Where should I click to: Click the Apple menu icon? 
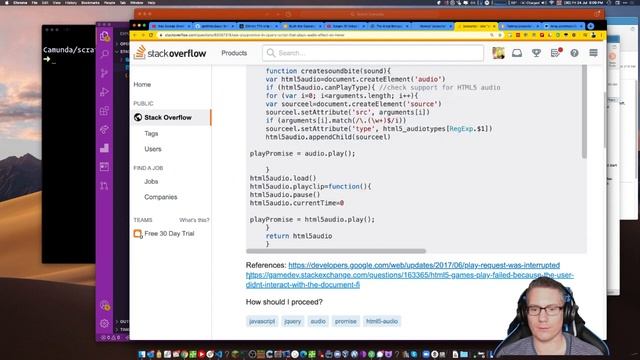(x=6, y=2)
